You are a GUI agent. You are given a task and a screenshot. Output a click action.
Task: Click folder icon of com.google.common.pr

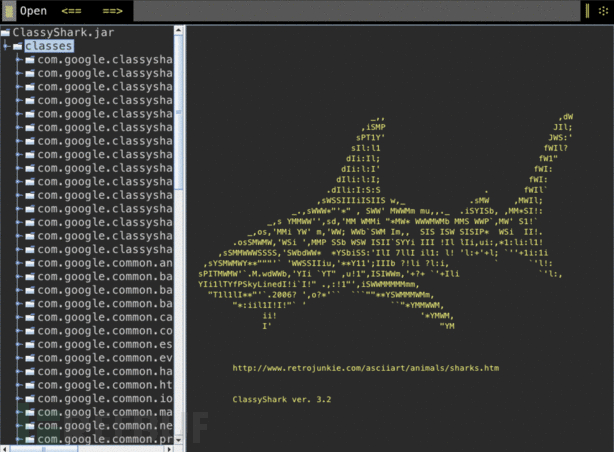(30, 439)
